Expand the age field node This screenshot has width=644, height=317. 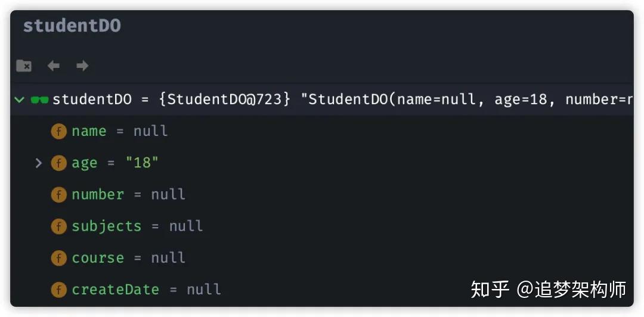39,163
